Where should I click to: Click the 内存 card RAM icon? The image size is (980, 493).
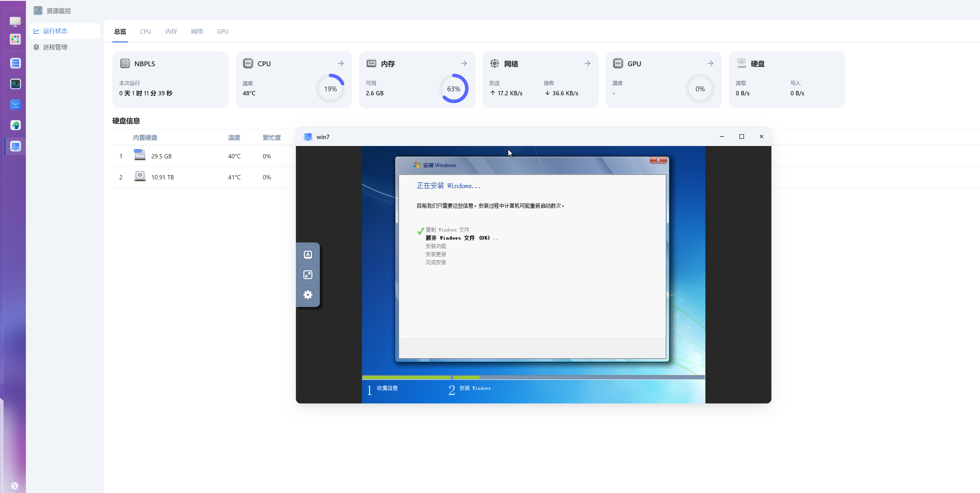click(x=371, y=63)
